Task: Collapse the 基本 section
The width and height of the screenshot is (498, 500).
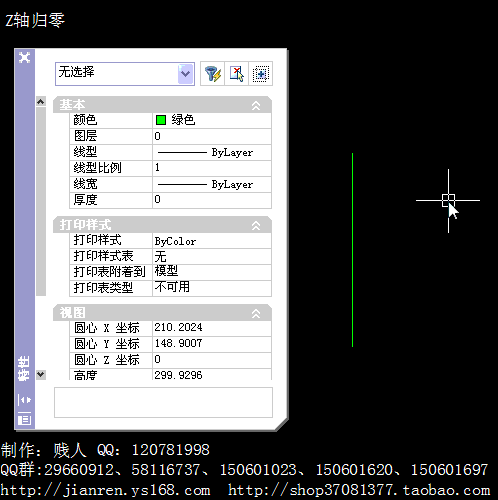Action: pyautogui.click(x=256, y=105)
